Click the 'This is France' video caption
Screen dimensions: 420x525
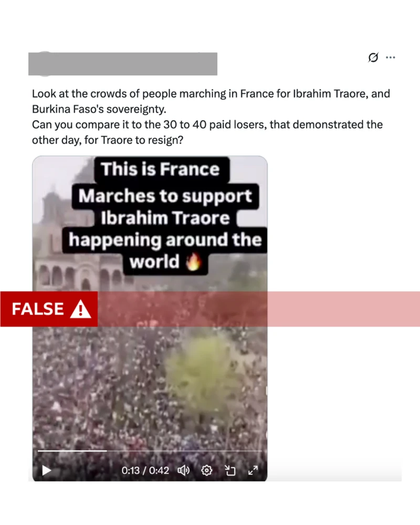coord(161,169)
